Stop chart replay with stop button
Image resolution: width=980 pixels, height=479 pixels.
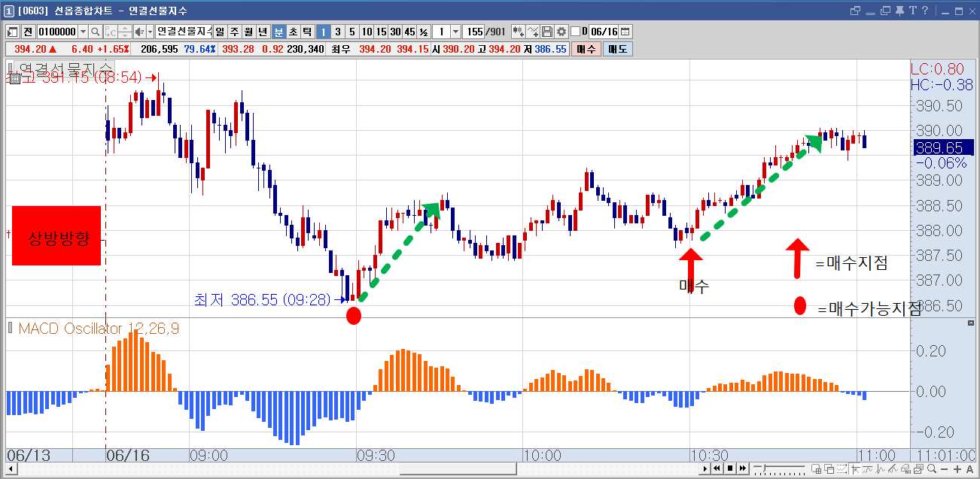[729, 469]
